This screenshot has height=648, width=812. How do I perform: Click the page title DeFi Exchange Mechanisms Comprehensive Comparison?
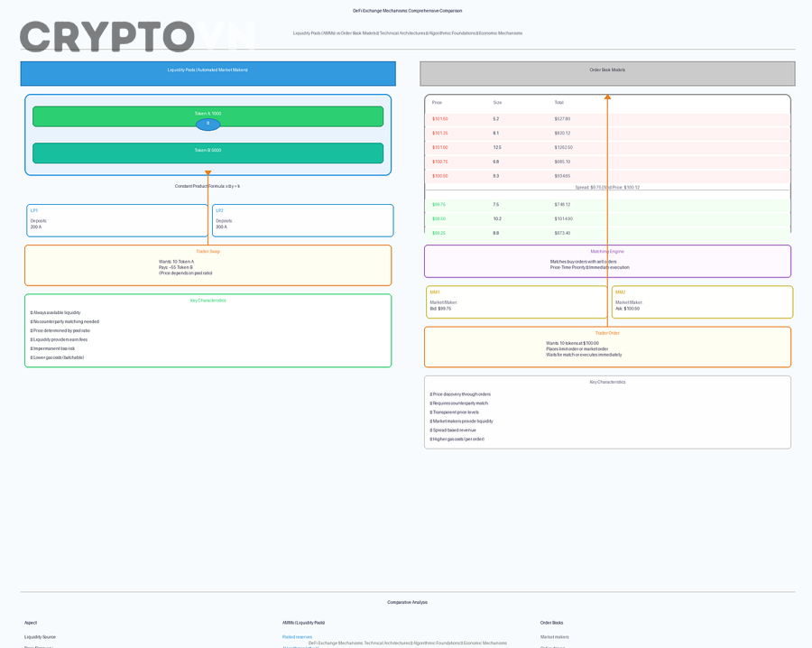[x=408, y=10]
